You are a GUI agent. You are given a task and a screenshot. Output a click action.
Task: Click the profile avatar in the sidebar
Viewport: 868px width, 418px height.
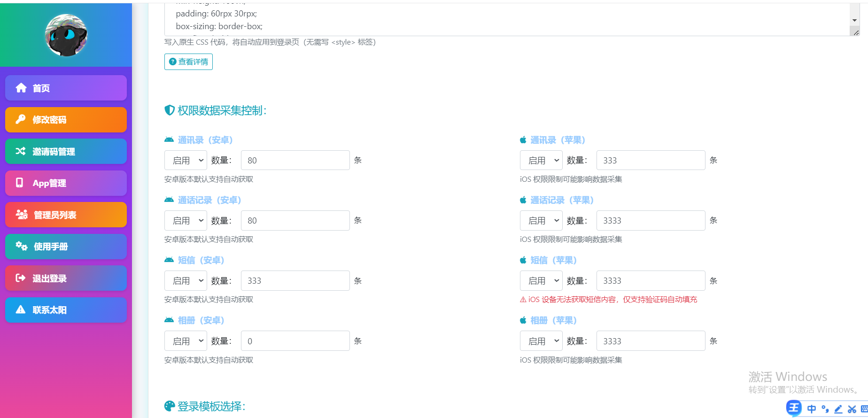[66, 35]
